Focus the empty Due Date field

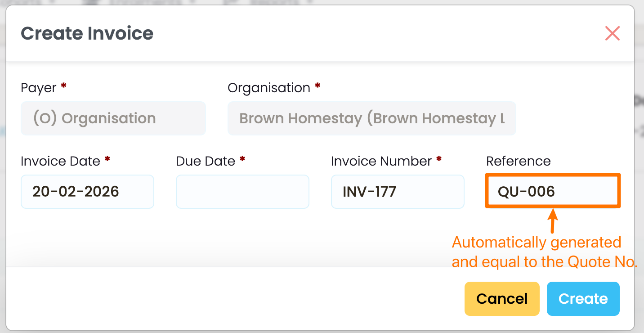[x=242, y=192]
